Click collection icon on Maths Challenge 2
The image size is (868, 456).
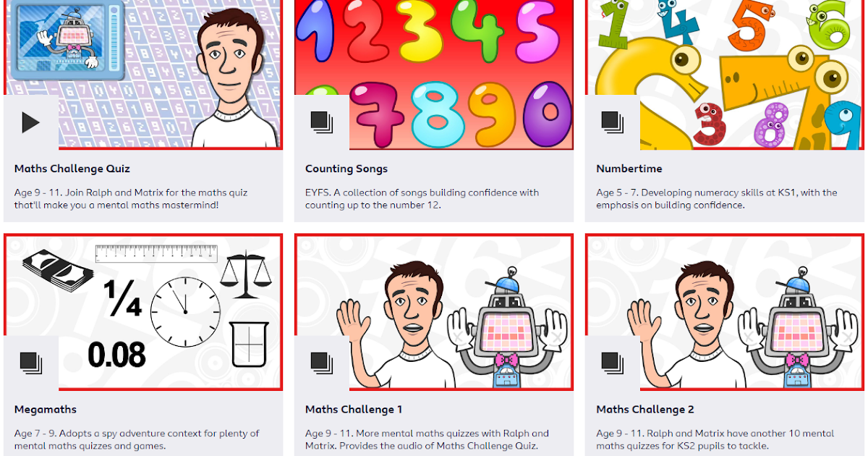[613, 363]
